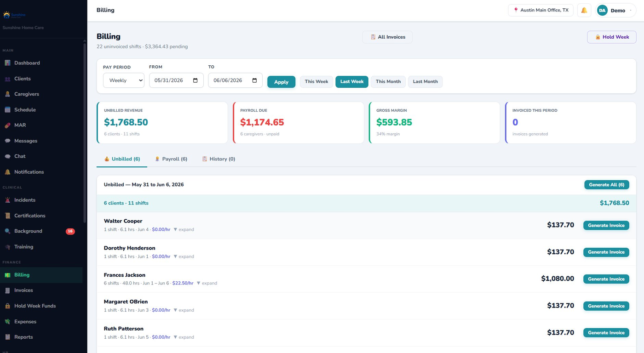Open calendar picker in To date field

tap(255, 80)
